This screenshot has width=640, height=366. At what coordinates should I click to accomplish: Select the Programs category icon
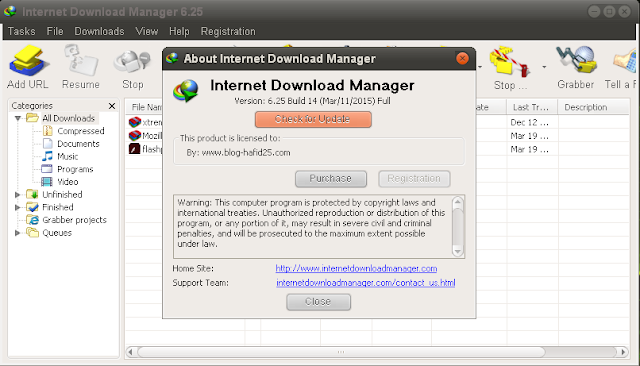coord(47,169)
